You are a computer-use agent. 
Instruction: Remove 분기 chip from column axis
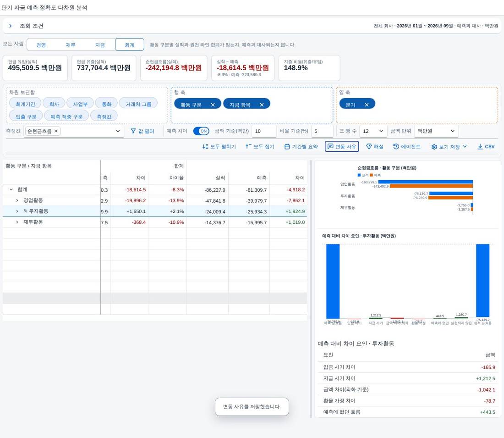coord(367,105)
